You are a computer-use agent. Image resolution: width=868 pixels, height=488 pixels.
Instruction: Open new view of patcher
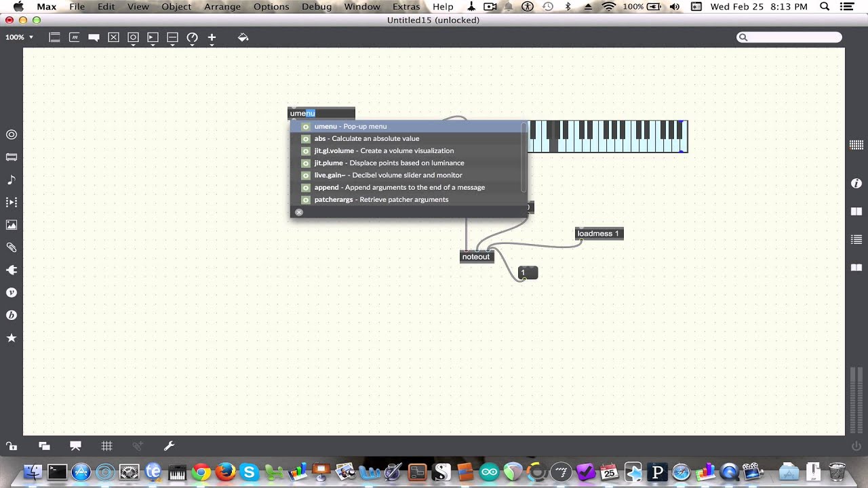click(x=44, y=446)
